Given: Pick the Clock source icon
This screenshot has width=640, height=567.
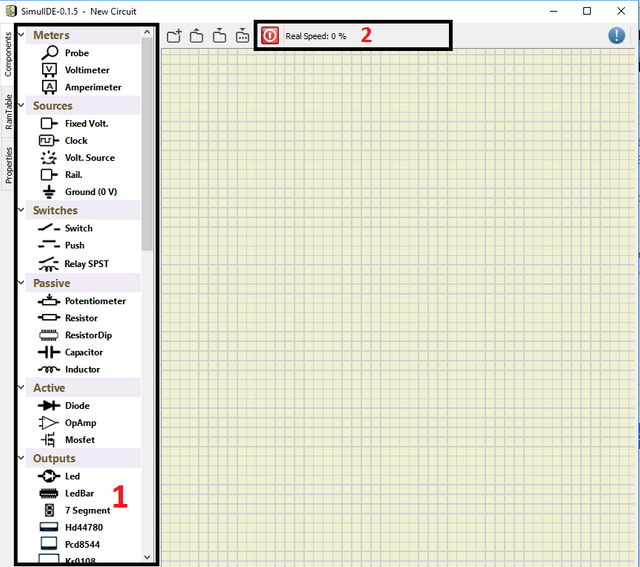Looking at the screenshot, I should [x=49, y=140].
